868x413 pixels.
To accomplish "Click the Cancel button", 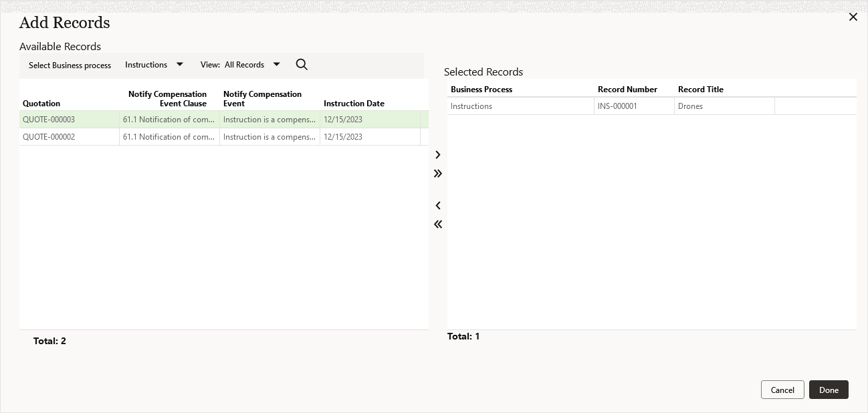I will tap(782, 390).
